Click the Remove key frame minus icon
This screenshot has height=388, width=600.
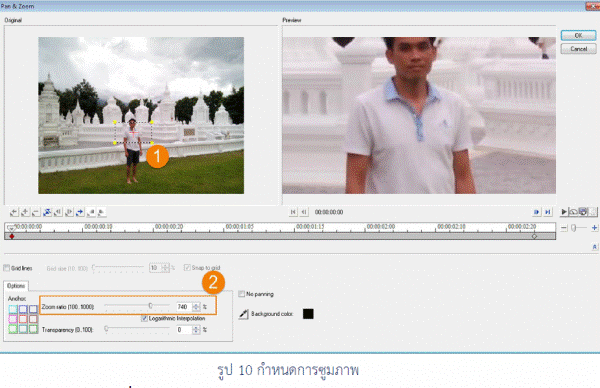click(x=36, y=212)
